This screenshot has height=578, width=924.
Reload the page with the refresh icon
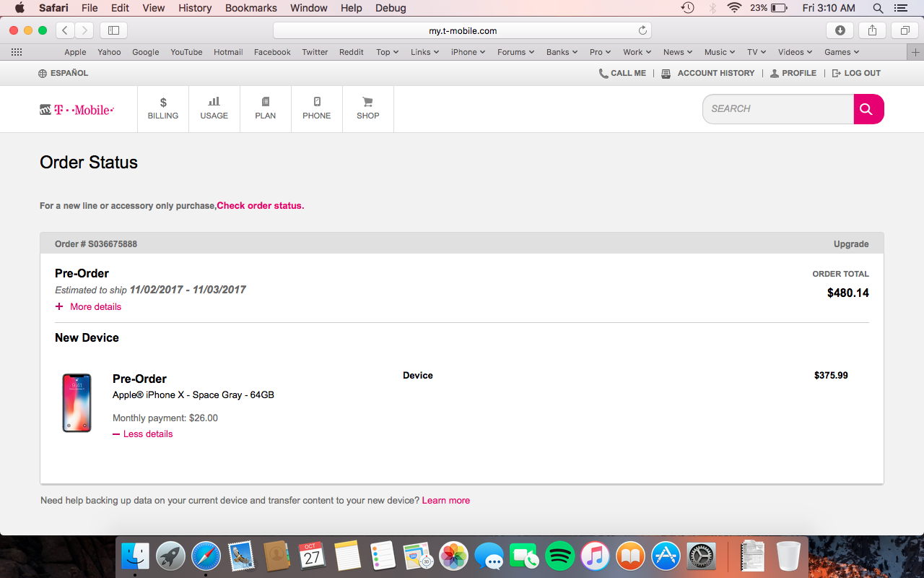(x=642, y=30)
